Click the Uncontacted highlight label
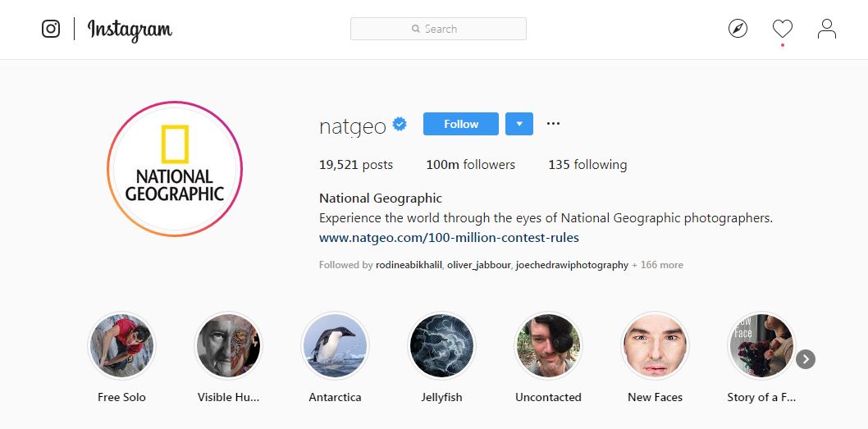 click(x=548, y=398)
